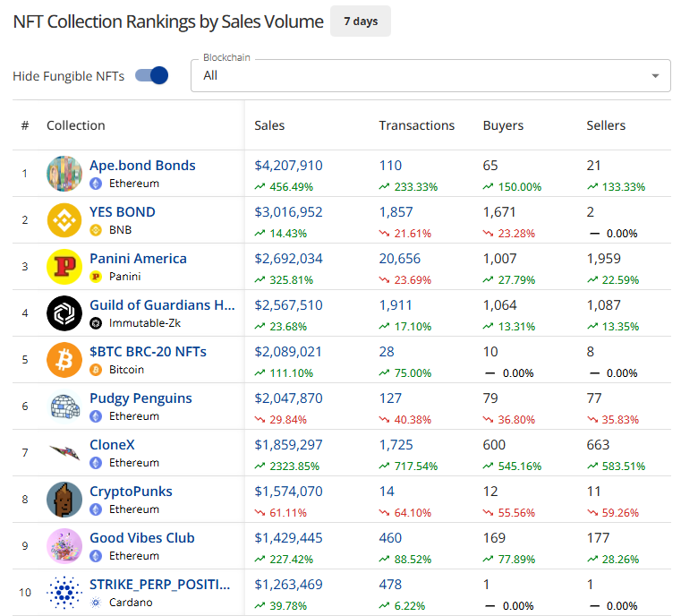
Task: Click the CryptoPunks avatar image
Action: tap(64, 500)
